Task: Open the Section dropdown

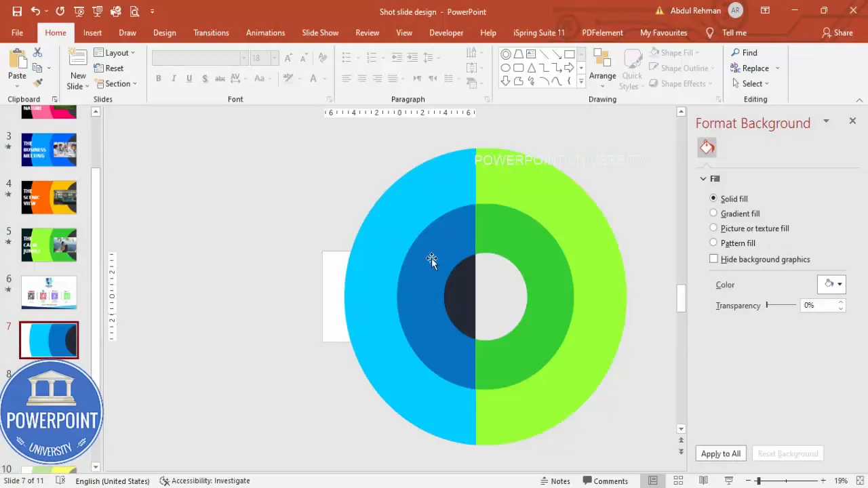Action: (116, 83)
